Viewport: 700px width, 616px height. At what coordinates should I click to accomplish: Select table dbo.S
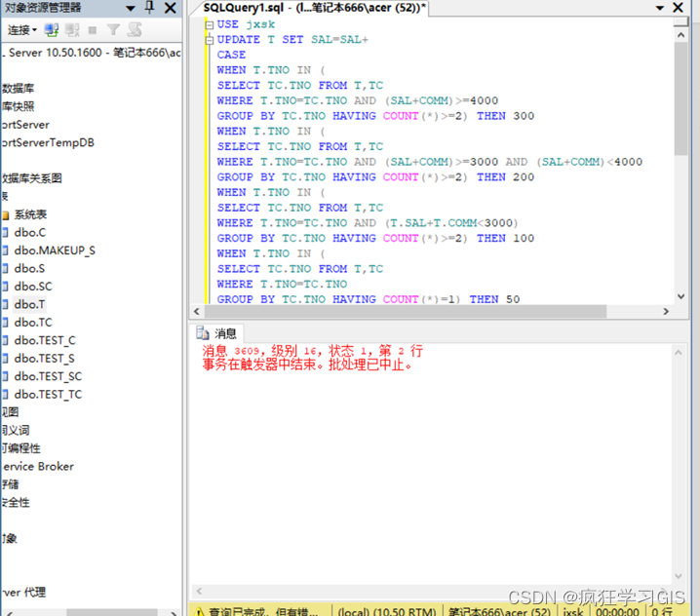click(29, 268)
